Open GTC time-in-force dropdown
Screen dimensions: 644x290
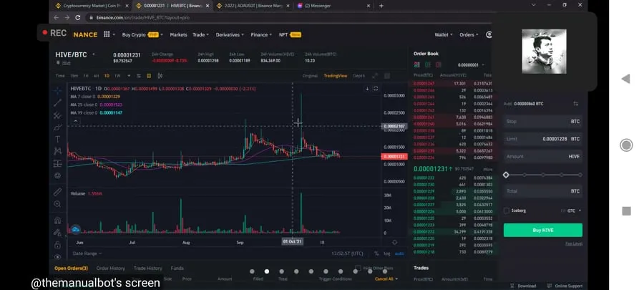pos(574,211)
